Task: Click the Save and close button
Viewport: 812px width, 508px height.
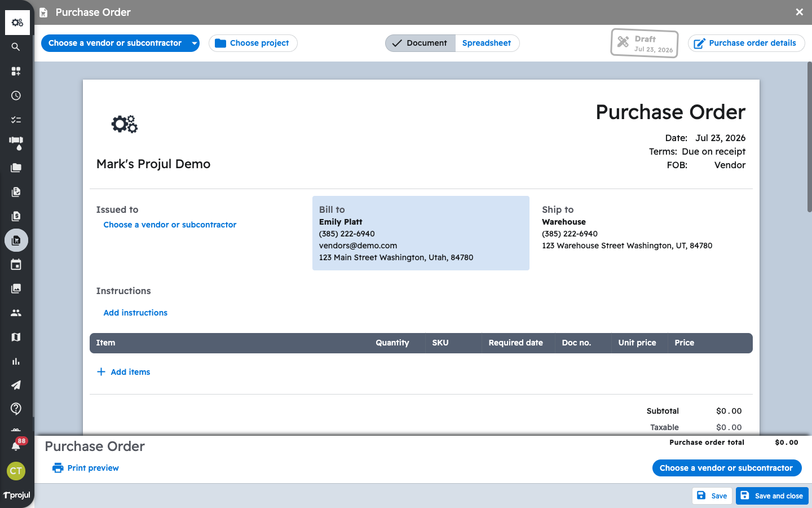Action: tap(772, 496)
